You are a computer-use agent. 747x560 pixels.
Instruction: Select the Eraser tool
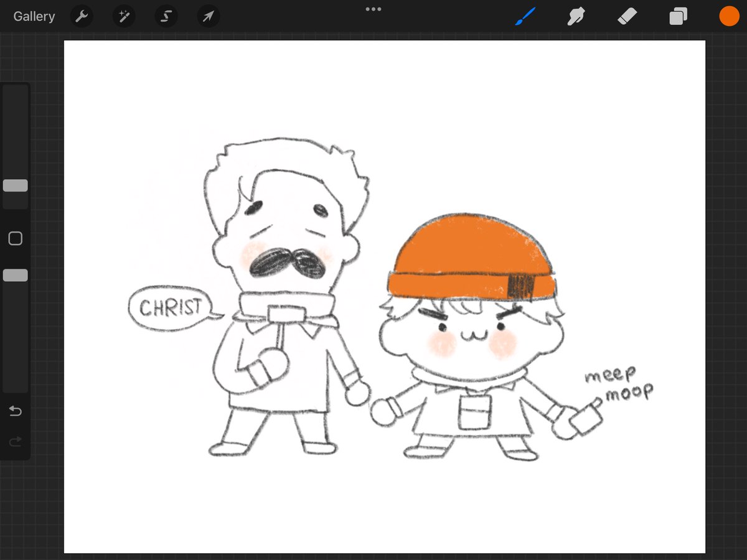click(x=627, y=16)
